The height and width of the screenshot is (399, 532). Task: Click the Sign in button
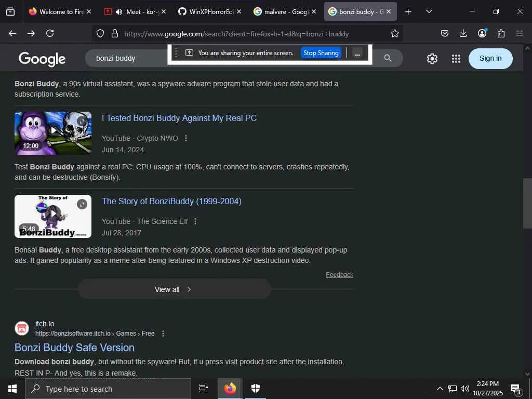[490, 58]
